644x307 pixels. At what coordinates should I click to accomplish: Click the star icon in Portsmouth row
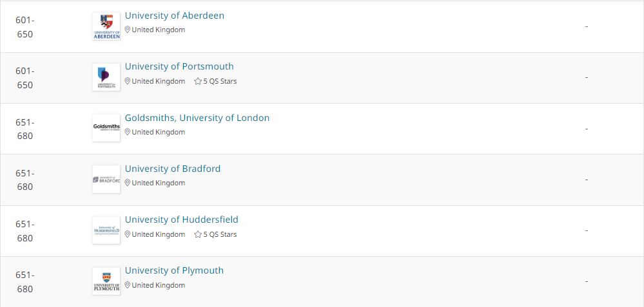(x=198, y=82)
